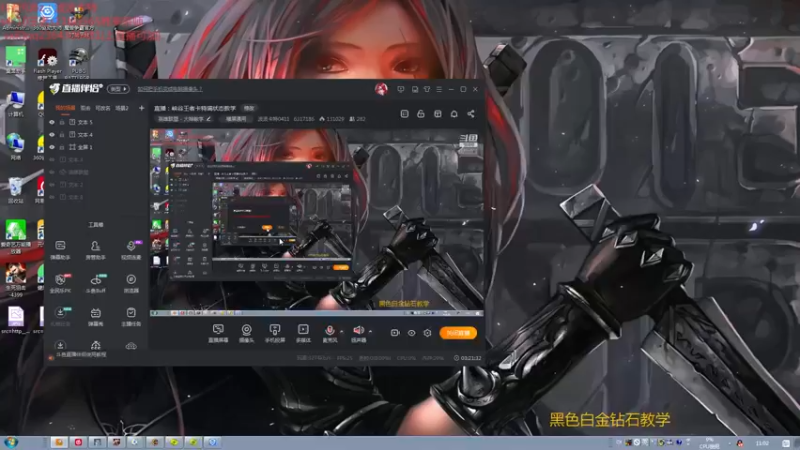Screen dimensions: 800x450
Task: Open the Windows Start button
Action: pos(11,442)
